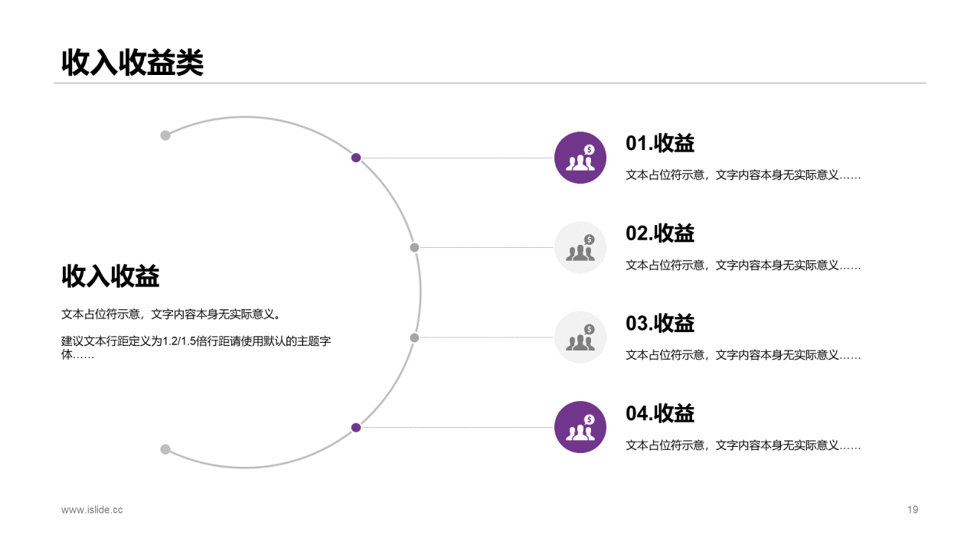Select the purple people icon beside 01.收益

click(x=580, y=158)
